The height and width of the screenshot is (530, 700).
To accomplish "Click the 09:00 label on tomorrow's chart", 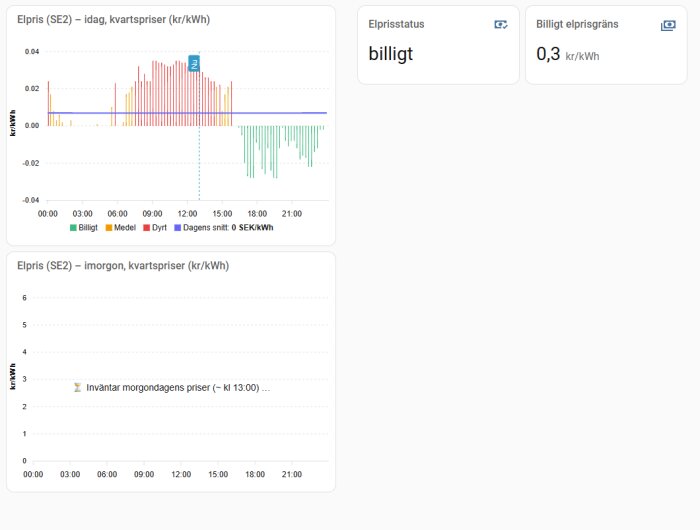I will click(144, 474).
